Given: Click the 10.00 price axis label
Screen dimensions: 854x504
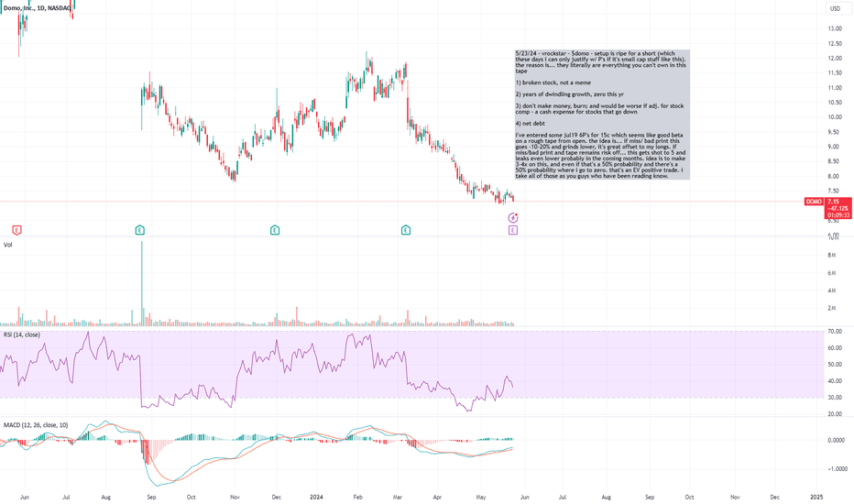Looking at the screenshot, I should pyautogui.click(x=835, y=117).
